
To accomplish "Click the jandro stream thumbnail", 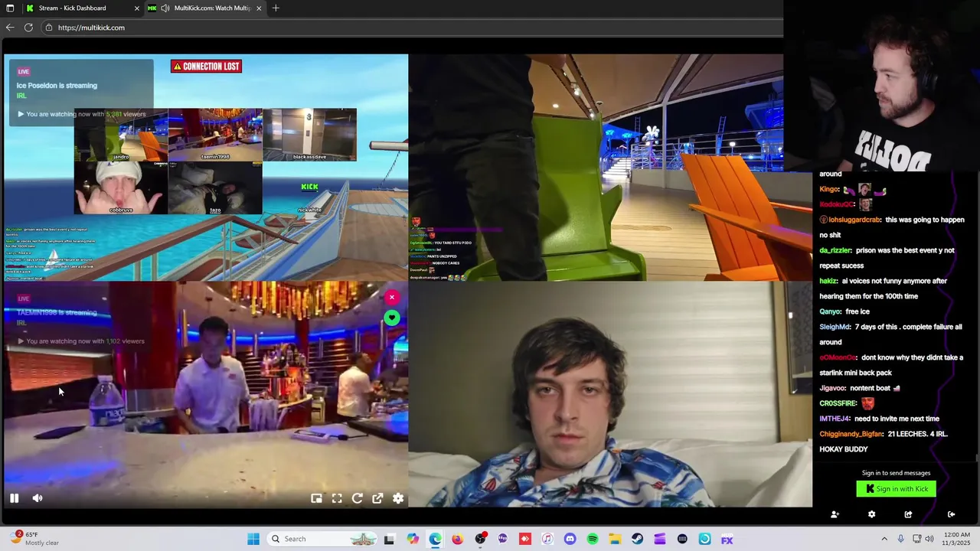I will point(121,135).
